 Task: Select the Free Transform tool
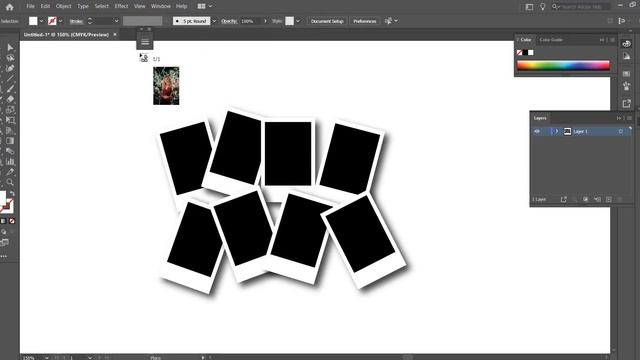[10, 120]
